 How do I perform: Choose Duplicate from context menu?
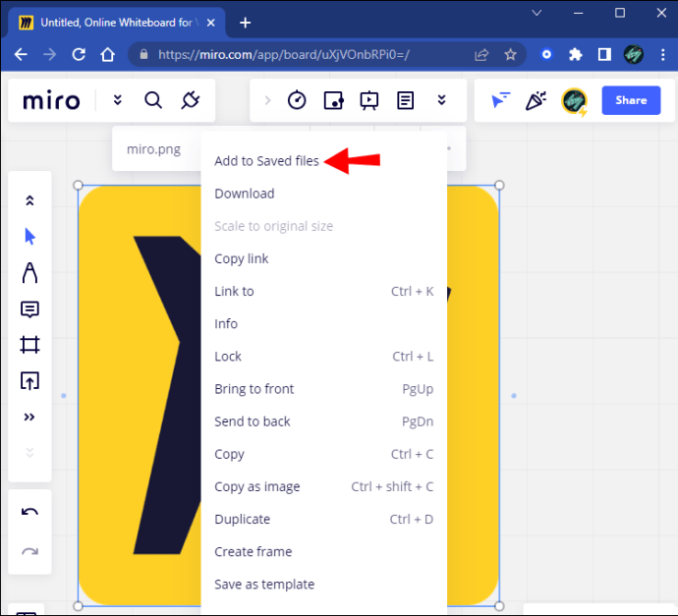coord(324,519)
